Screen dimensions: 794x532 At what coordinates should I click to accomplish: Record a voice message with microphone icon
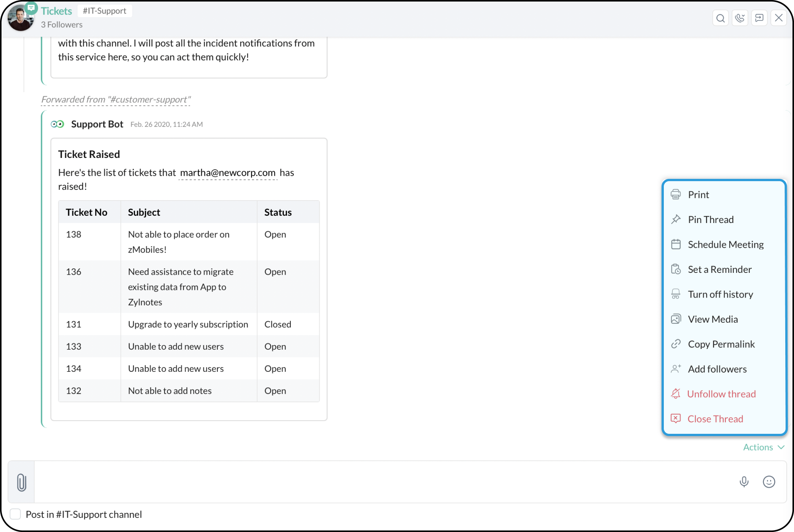[744, 482]
